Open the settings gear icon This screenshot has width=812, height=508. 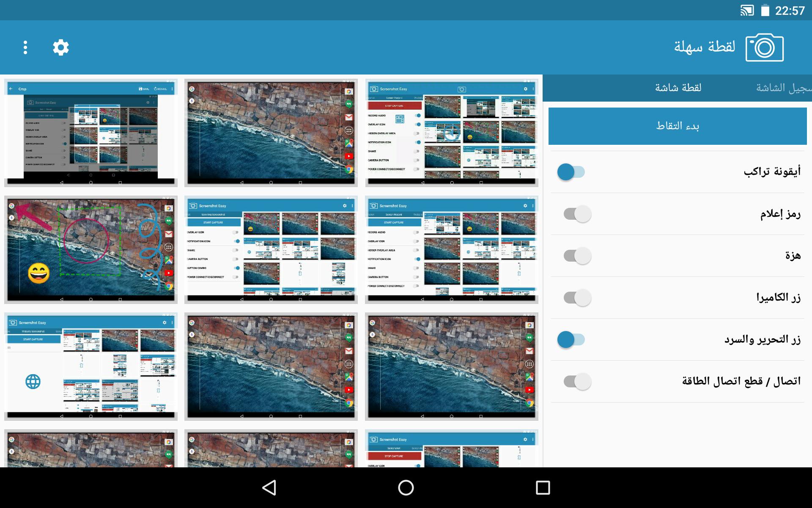point(61,47)
